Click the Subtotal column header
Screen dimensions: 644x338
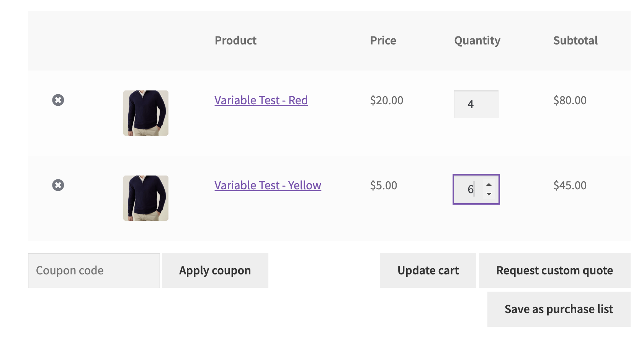[x=575, y=40]
